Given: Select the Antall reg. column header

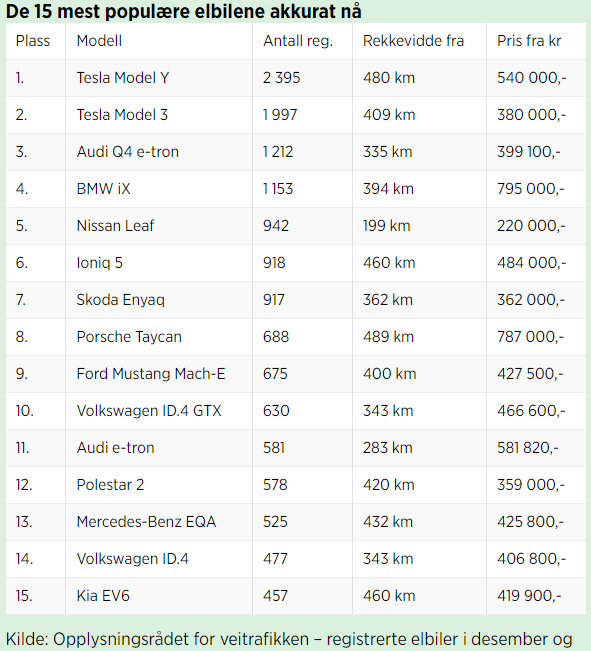Looking at the screenshot, I should pyautogui.click(x=298, y=41).
